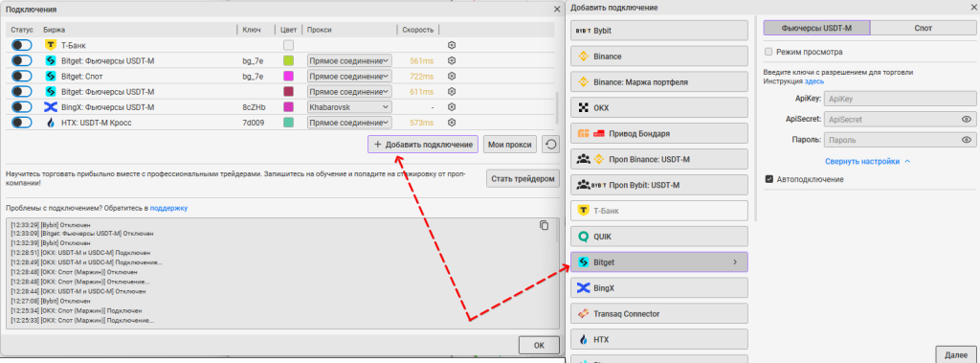Image resolution: width=980 pixels, height=363 pixels.
Task: Toggle the BingX: Фьючерсы USDT-M status switch
Action: click(22, 107)
